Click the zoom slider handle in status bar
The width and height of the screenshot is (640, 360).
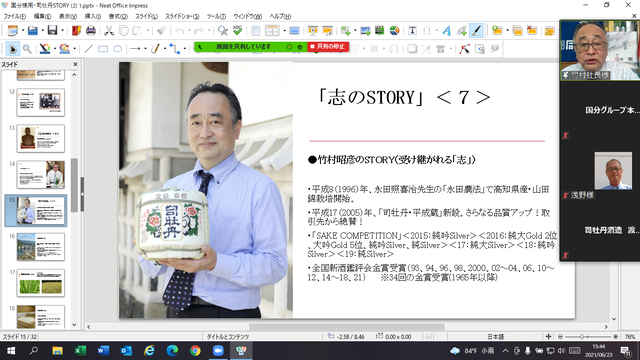[582, 337]
